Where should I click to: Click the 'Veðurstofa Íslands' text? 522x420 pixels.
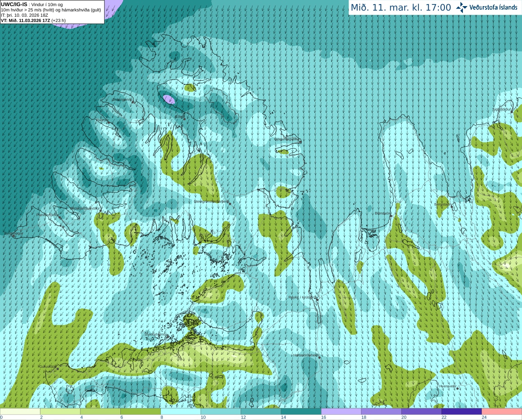[493, 7]
